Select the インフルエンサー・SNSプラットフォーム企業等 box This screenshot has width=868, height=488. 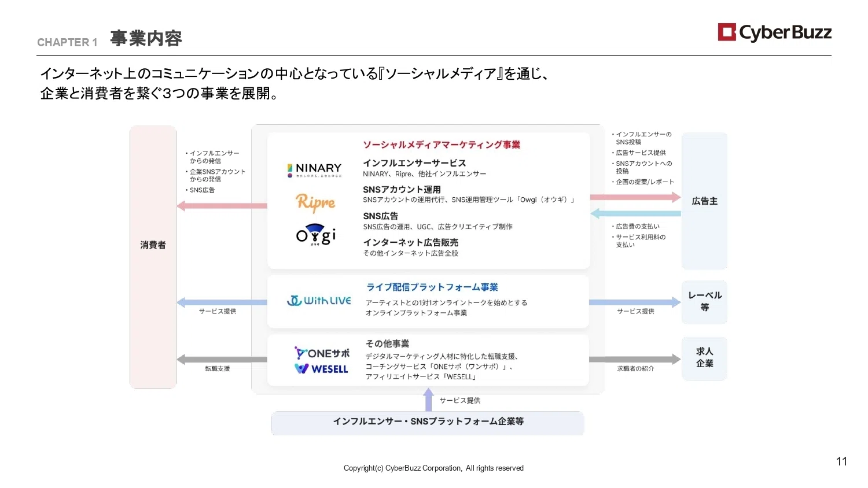(x=428, y=423)
